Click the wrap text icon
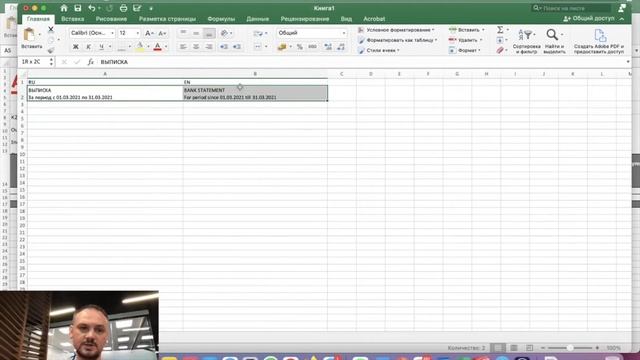This screenshot has width=640, height=360. point(258,33)
